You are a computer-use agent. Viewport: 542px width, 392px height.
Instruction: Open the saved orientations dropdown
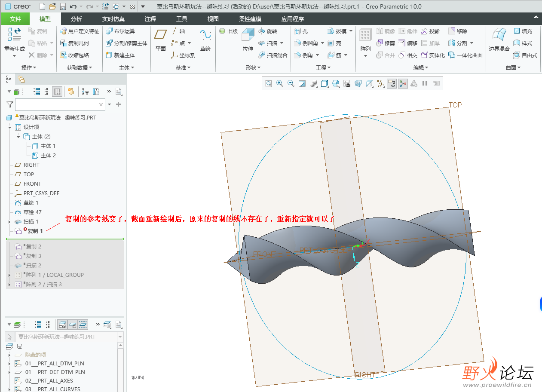click(x=336, y=83)
